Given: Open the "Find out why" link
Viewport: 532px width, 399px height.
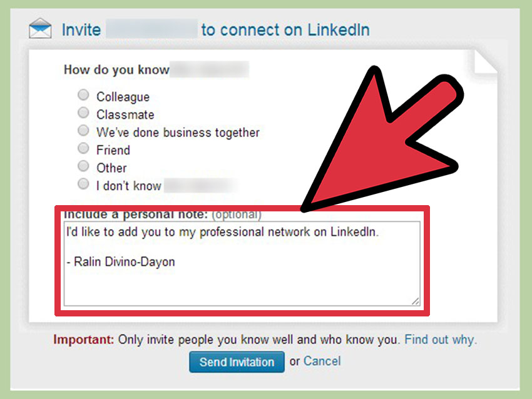Looking at the screenshot, I should pyautogui.click(x=440, y=340).
